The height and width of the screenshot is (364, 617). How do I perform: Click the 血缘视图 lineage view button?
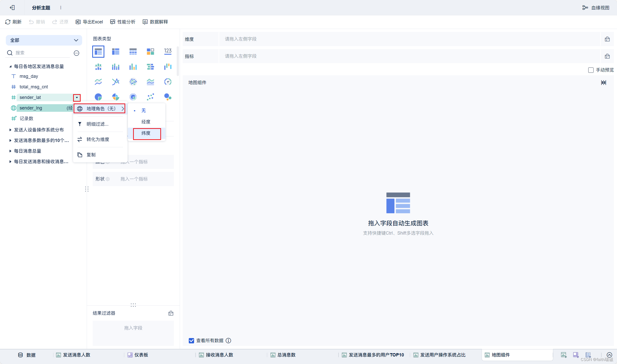coord(596,8)
